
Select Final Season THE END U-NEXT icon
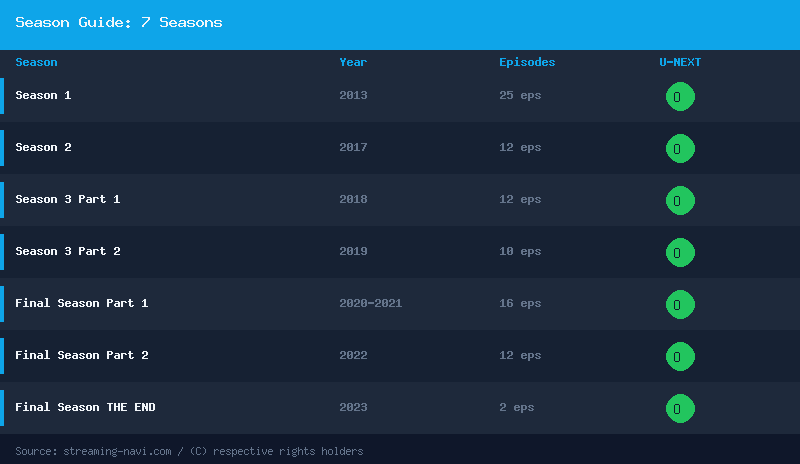pyautogui.click(x=680, y=409)
